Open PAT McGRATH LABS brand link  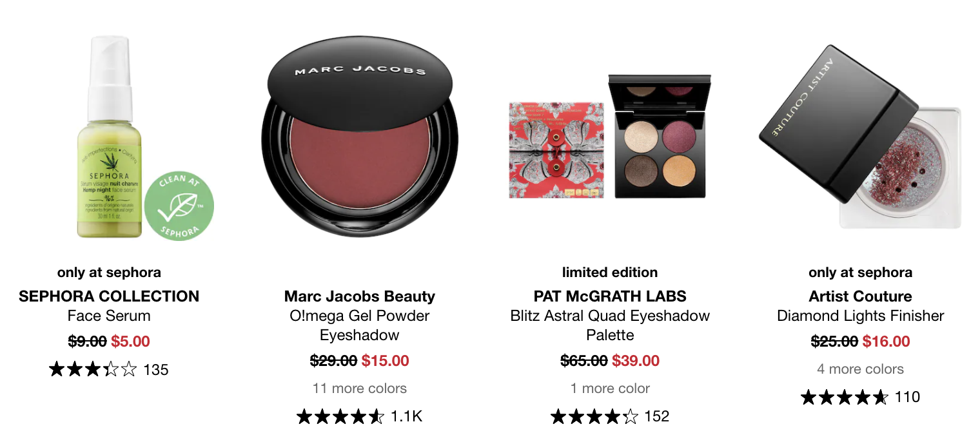[x=610, y=296]
